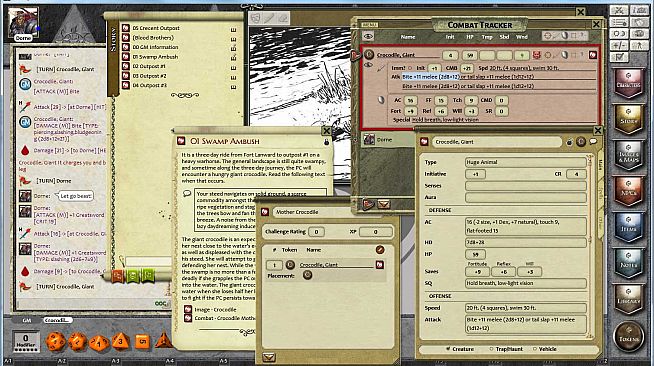Click the highlighted Bite +11 melee attack text

tap(430, 77)
